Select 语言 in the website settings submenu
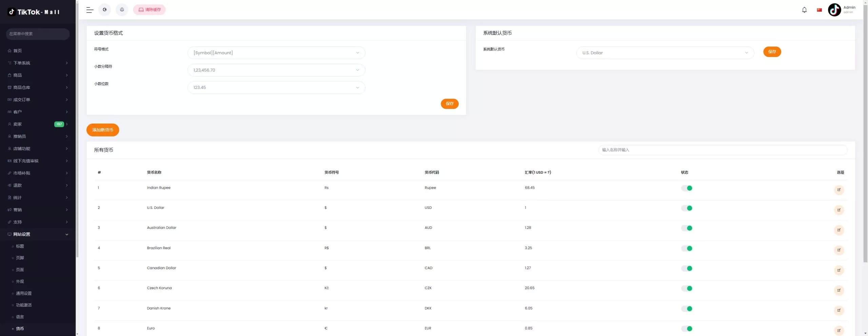 coord(20,317)
